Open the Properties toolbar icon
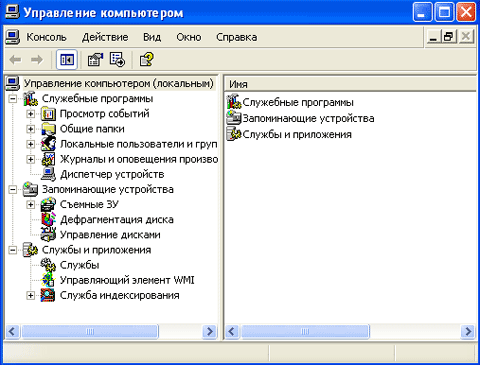 (95, 60)
